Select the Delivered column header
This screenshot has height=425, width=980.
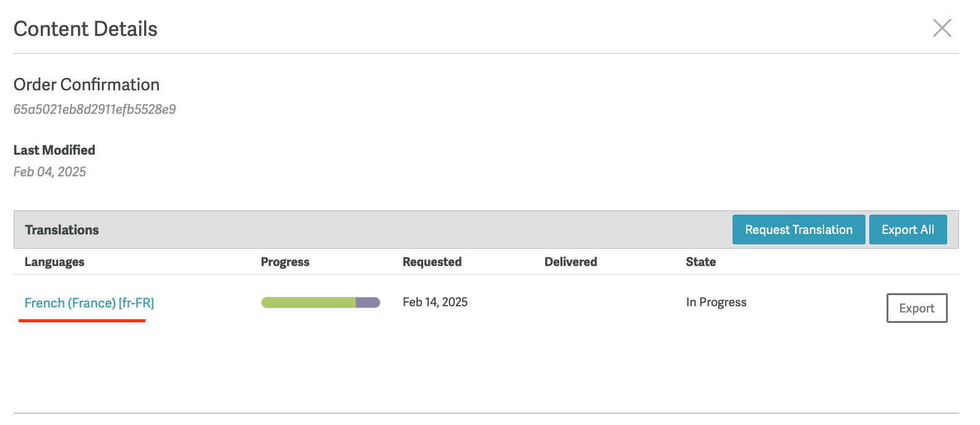(x=570, y=262)
